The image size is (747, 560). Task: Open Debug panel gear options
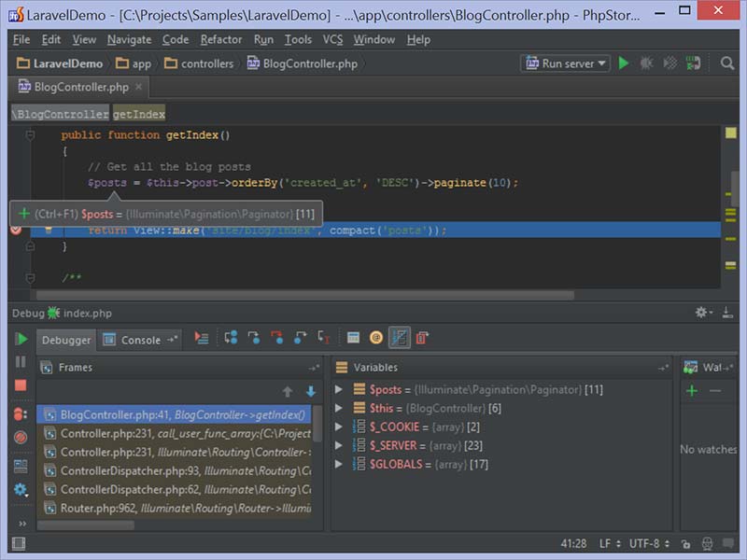tap(703, 313)
